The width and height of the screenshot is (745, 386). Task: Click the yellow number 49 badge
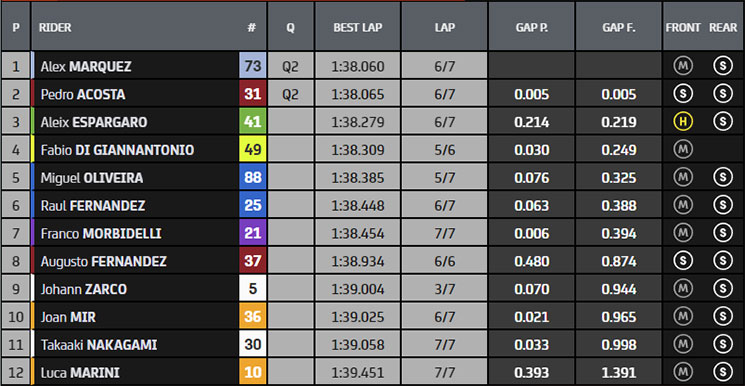pos(253,150)
